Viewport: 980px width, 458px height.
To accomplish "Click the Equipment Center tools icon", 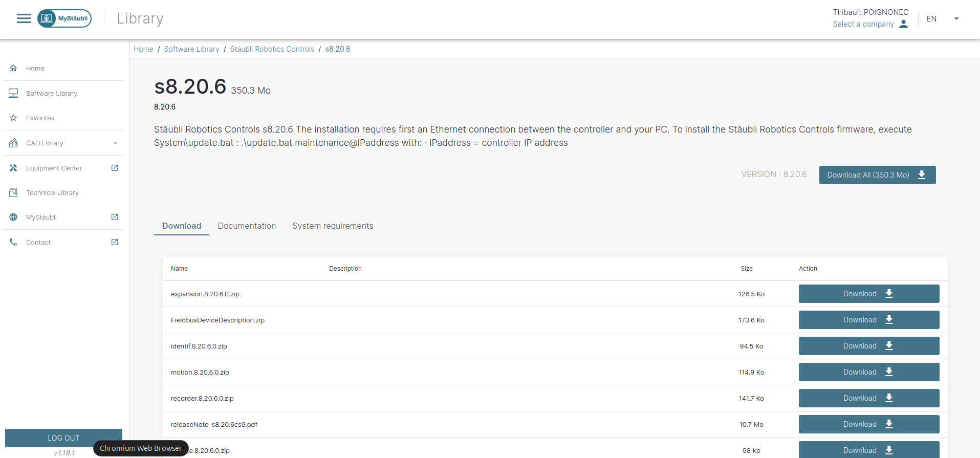I will [13, 168].
